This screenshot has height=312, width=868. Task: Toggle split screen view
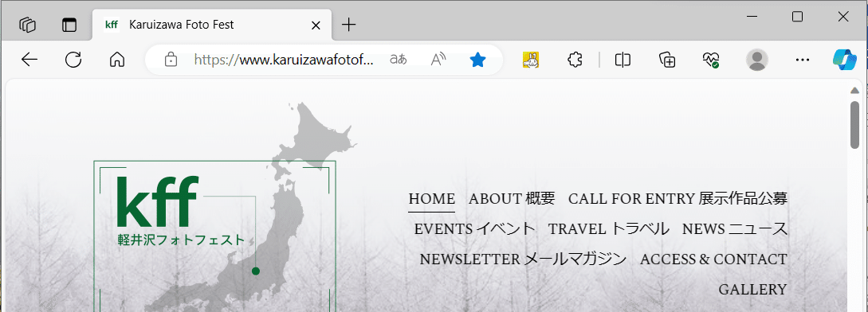coord(623,60)
